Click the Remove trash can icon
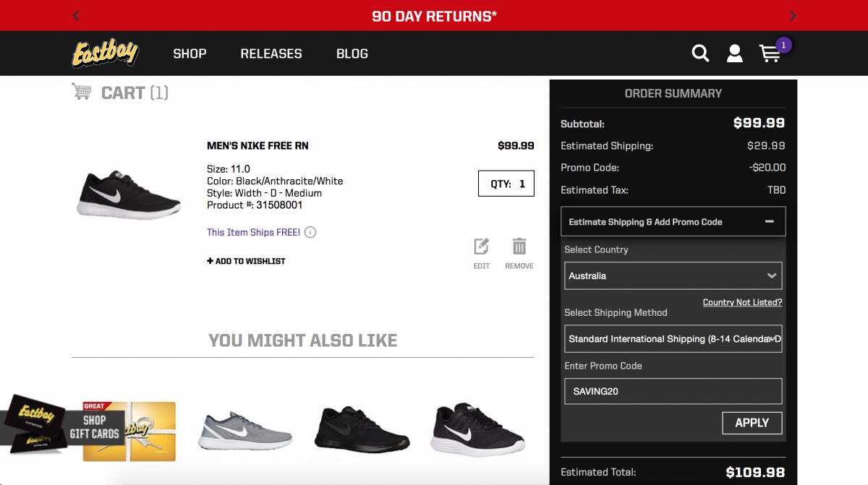This screenshot has width=868, height=485. [519, 247]
